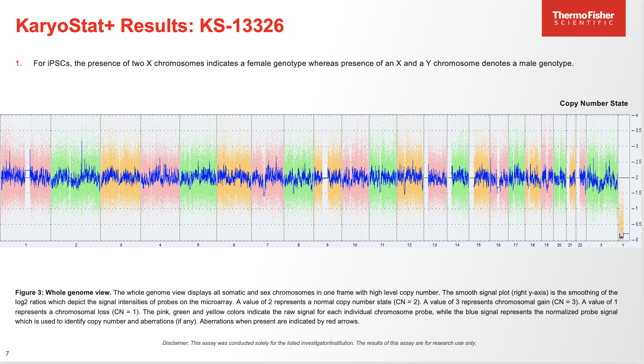This screenshot has height=364, width=644.
Task: Click the chromosome 8 axis label
Action: [x=299, y=245]
